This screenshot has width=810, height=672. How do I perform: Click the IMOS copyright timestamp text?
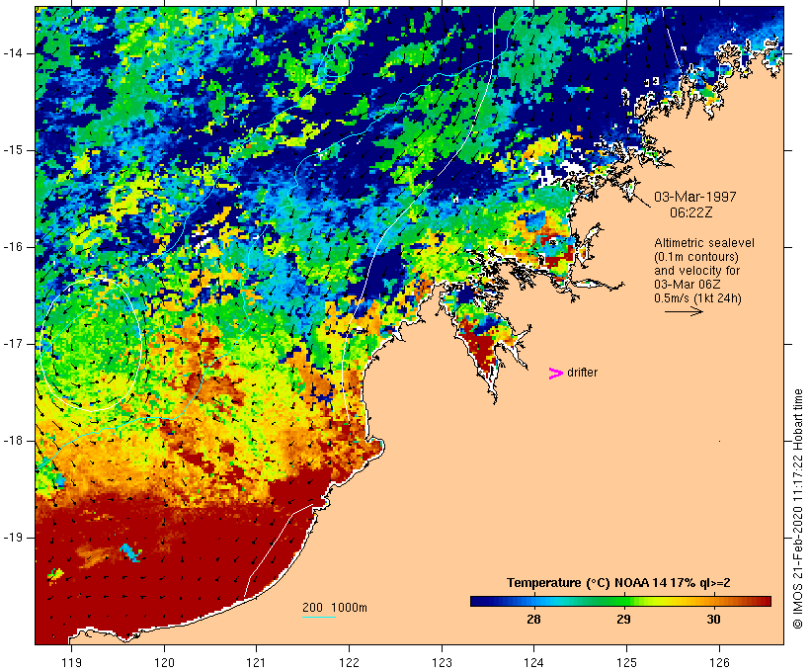tap(797, 509)
